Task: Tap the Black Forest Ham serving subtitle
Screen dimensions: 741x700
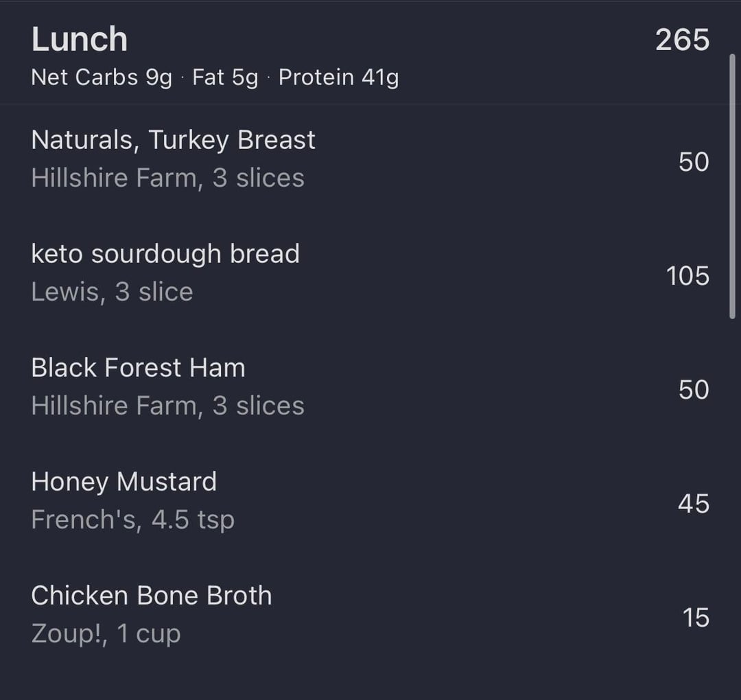Action: (167, 406)
